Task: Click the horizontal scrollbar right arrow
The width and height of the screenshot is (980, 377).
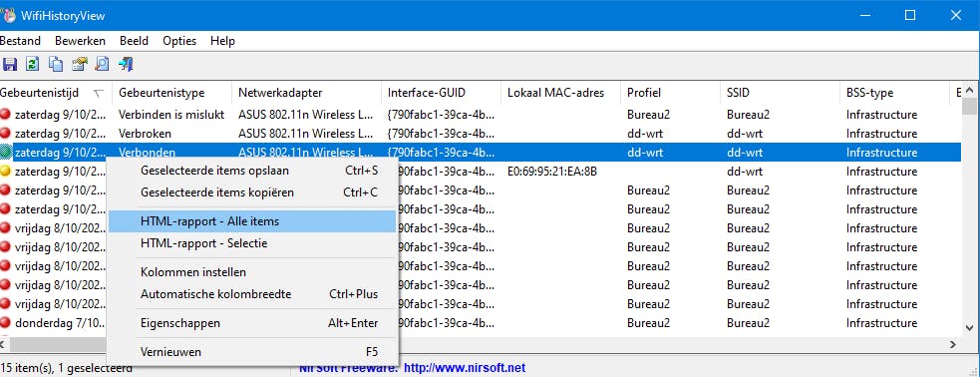Action: [953, 344]
